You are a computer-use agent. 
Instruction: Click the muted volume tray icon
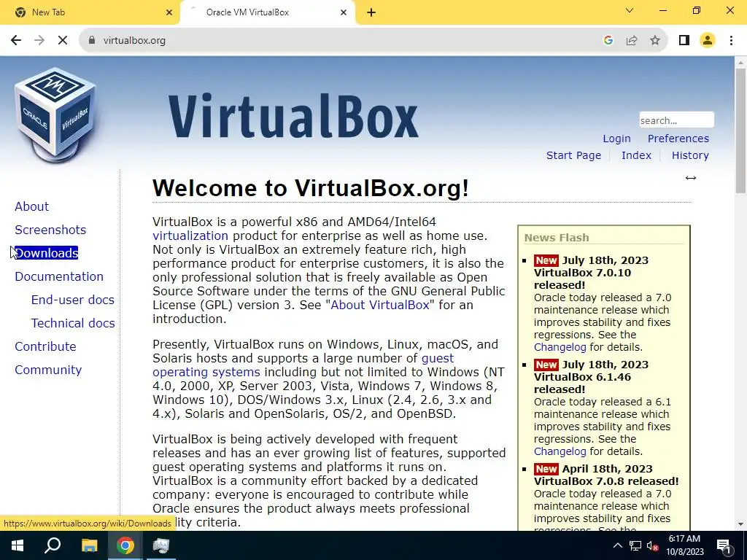652,545
